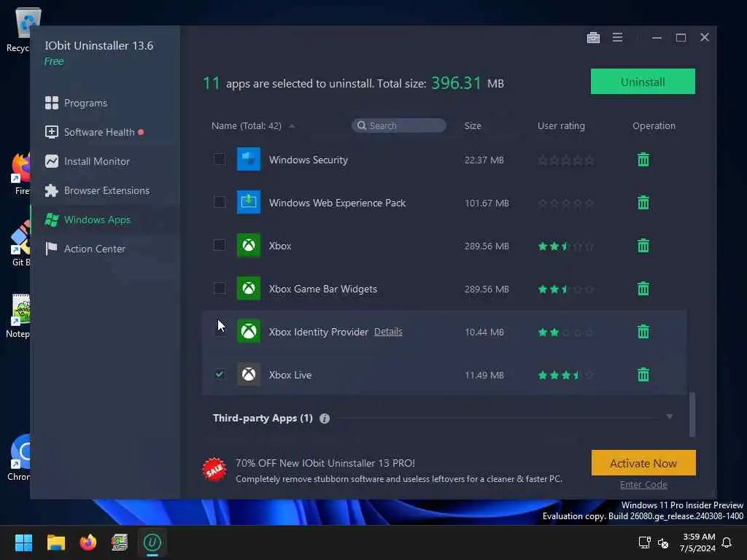Open Windows Start menu

(23, 542)
